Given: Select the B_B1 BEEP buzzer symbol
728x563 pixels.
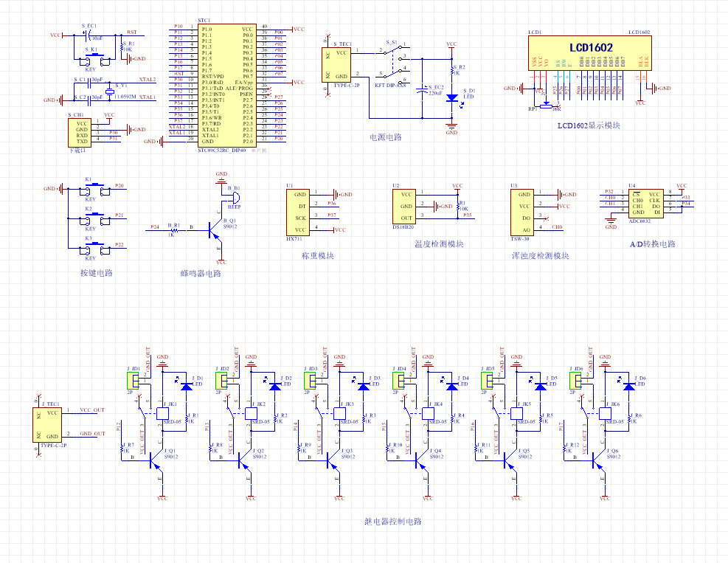Looking at the screenshot, I should 234,198.
